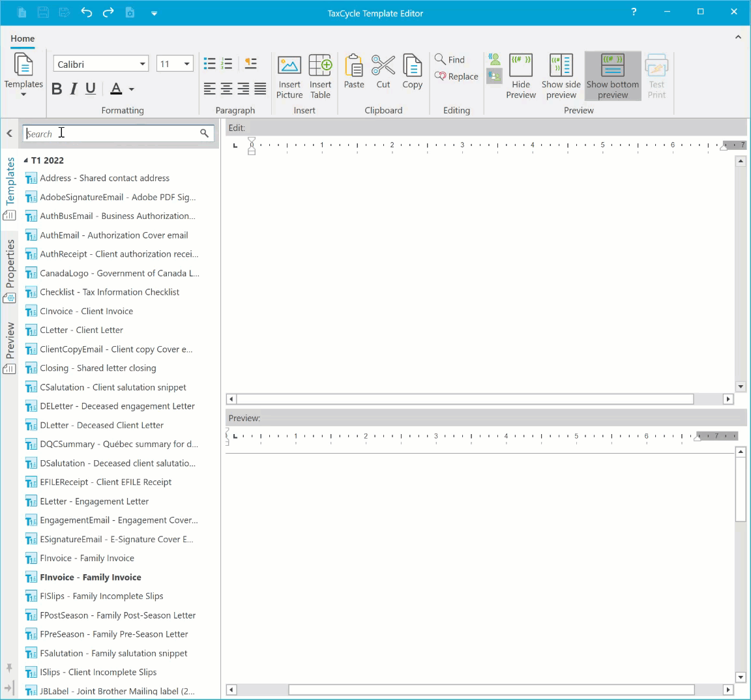The image size is (751, 700).
Task: Click the floppy disk Save icon
Action: click(43, 12)
